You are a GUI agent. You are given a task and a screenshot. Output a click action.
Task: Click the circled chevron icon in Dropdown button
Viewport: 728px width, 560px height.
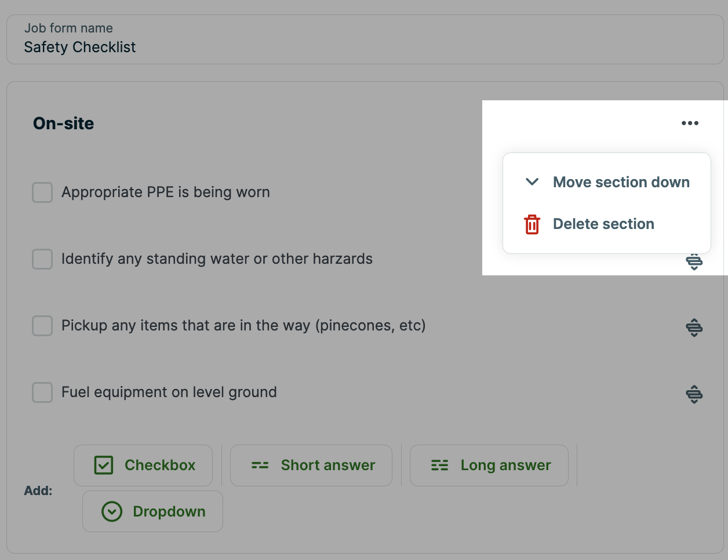point(112,511)
